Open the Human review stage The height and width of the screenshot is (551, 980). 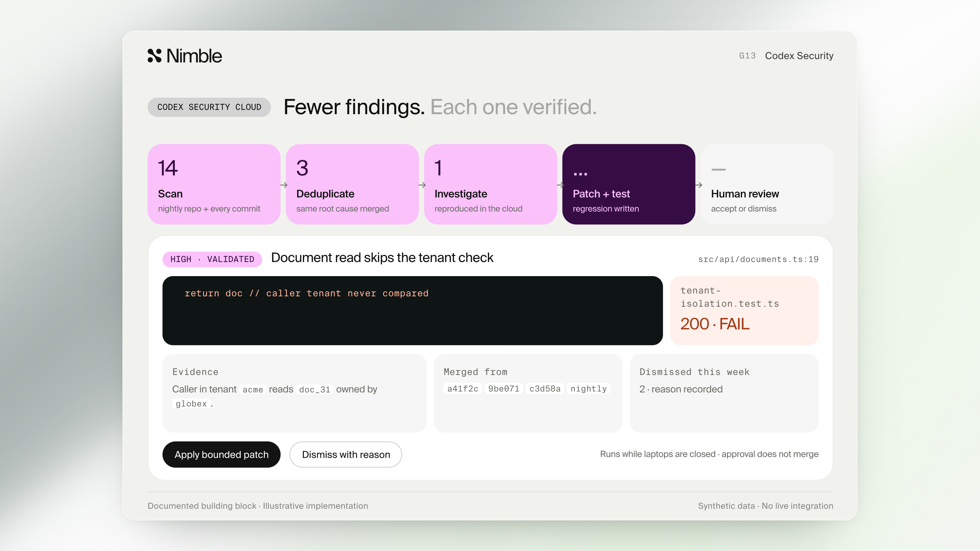(767, 184)
